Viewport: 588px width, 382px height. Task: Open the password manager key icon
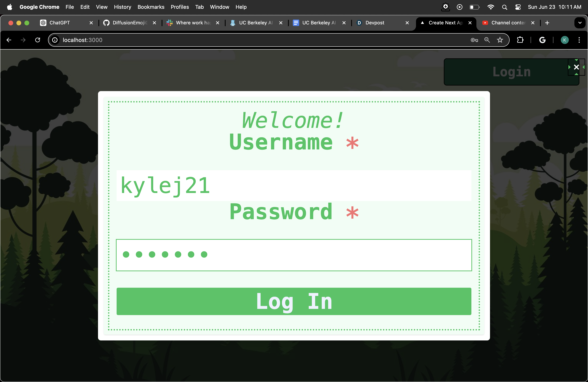pyautogui.click(x=474, y=40)
